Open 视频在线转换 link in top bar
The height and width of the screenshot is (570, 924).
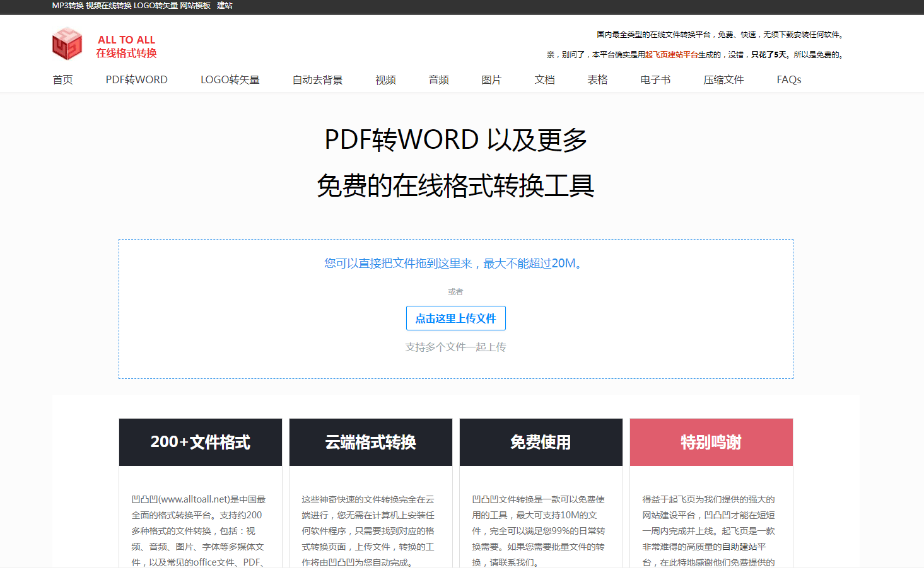[108, 6]
